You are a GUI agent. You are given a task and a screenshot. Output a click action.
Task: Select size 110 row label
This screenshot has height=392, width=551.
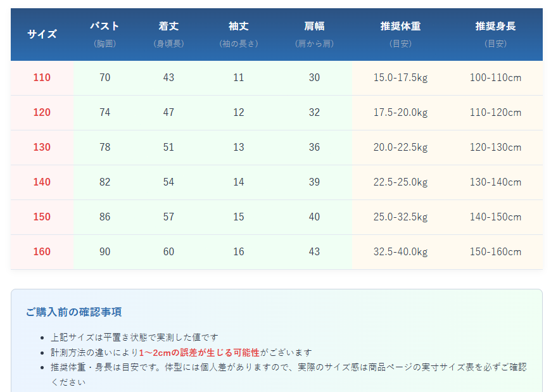[42, 77]
